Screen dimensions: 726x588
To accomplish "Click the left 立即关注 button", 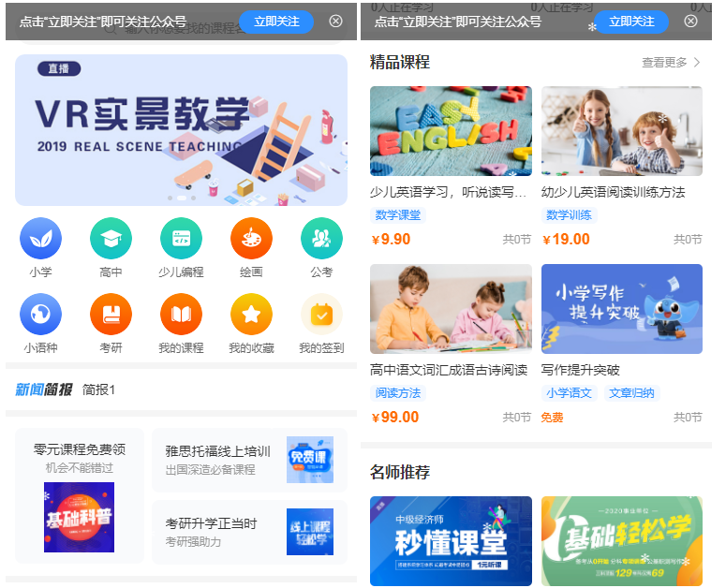I will [276, 22].
